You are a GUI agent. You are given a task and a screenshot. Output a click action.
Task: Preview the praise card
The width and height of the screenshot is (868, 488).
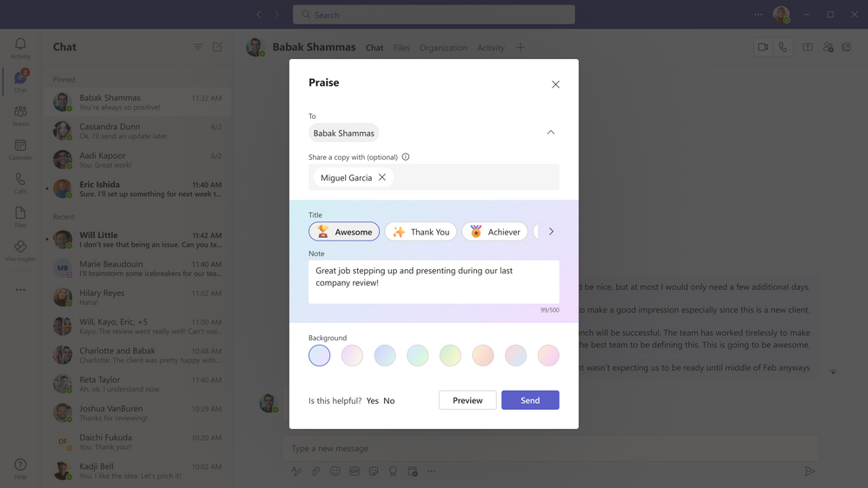click(467, 400)
